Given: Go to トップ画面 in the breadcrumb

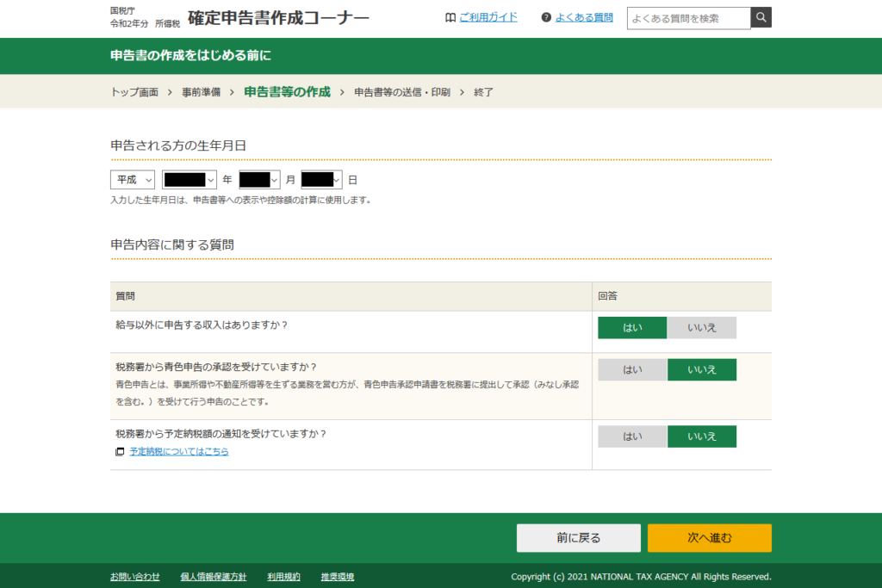Looking at the screenshot, I should tap(134, 92).
